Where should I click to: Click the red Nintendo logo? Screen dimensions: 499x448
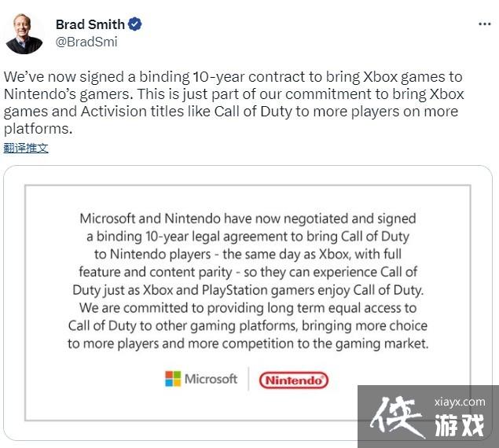click(293, 380)
